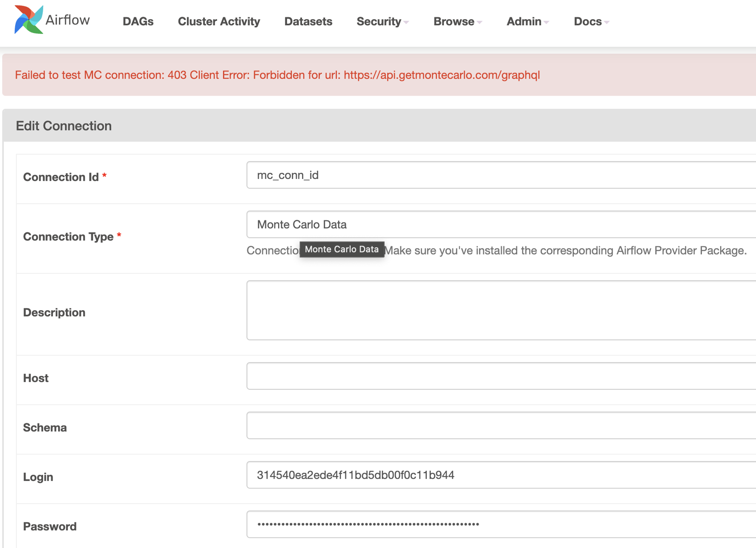Click the Monte Carlo Data tooltip

tap(341, 249)
